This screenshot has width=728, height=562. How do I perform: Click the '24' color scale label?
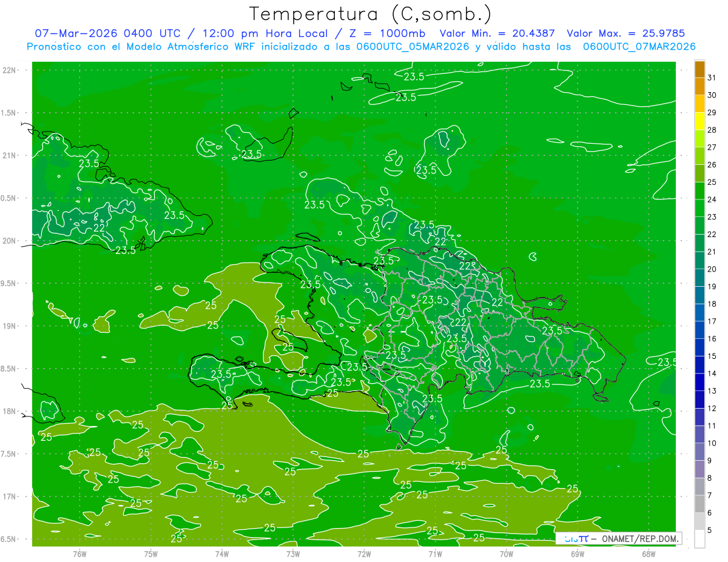click(712, 199)
